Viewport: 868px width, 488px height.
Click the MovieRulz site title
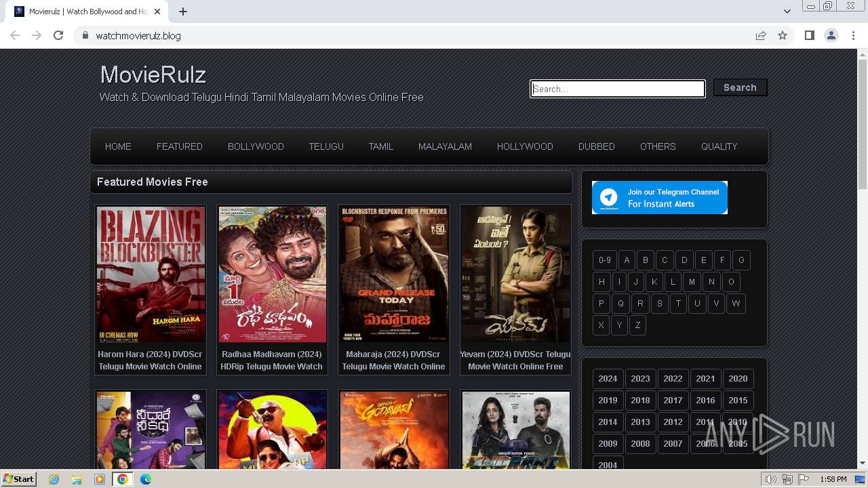coord(153,75)
